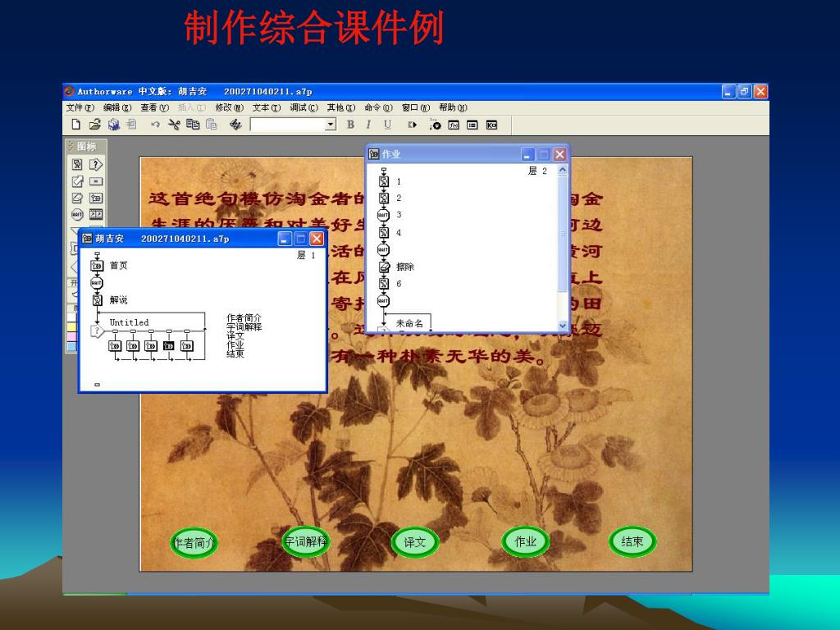Click the Variables window toolbar icon
Image resolution: width=840 pixels, height=630 pixels.
click(x=472, y=125)
